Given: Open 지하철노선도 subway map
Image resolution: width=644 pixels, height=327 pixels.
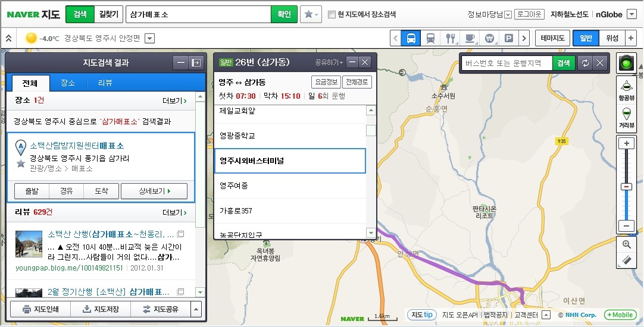Looking at the screenshot, I should [x=570, y=14].
